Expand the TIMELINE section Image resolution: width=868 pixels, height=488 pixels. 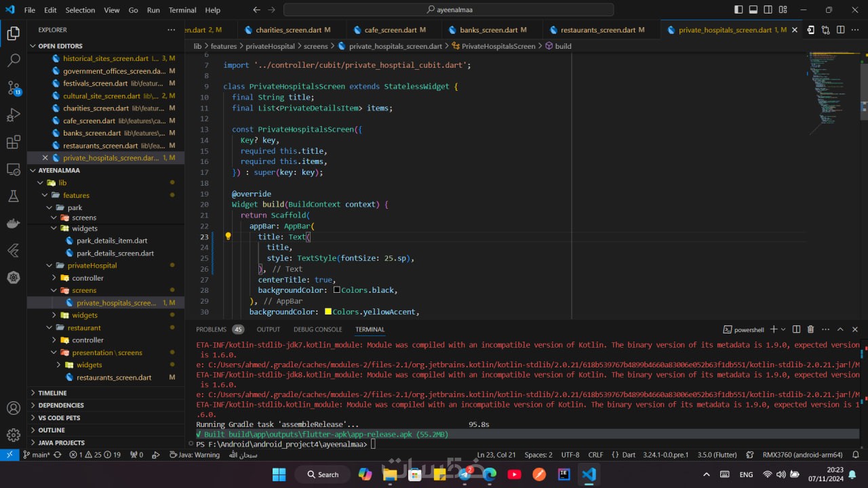click(x=52, y=393)
